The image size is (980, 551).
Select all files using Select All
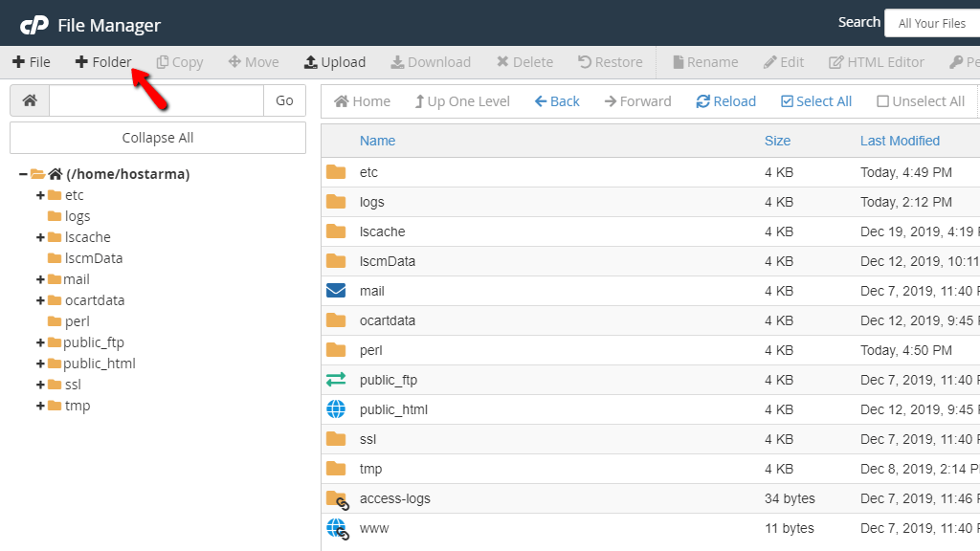(x=815, y=100)
